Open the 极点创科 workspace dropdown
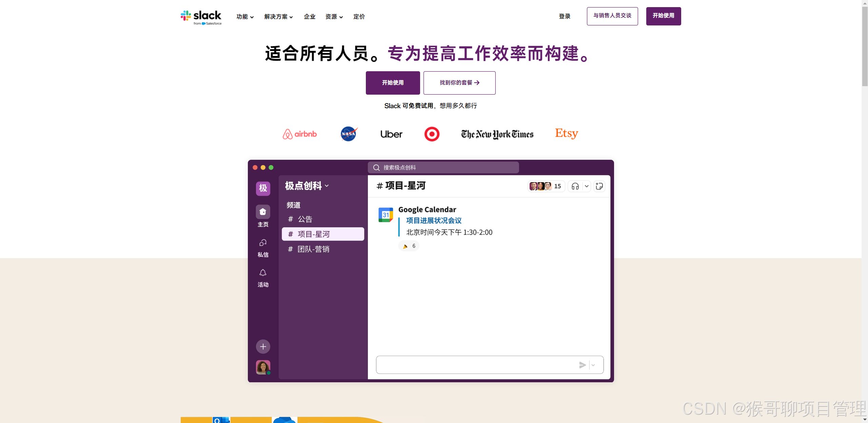The height and width of the screenshot is (423, 868). (307, 186)
